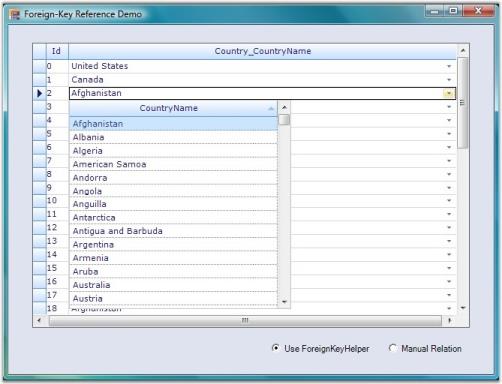Click the horizontal scrollbar left arrow
Viewport: 502px width, 384px height.
pos(39,320)
